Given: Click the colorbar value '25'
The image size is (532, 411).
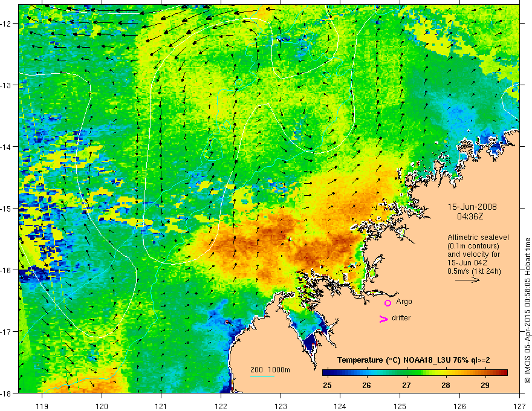Looking at the screenshot, I should point(327,385).
